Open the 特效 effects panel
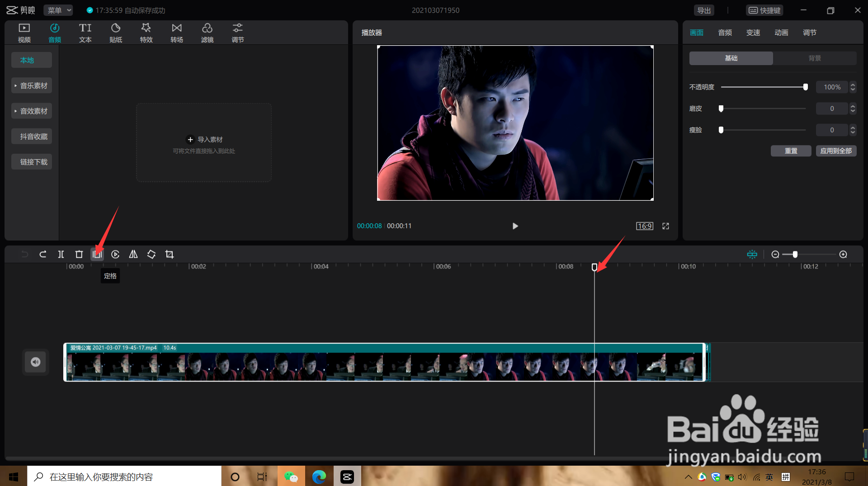The image size is (868, 486). [x=146, y=33]
